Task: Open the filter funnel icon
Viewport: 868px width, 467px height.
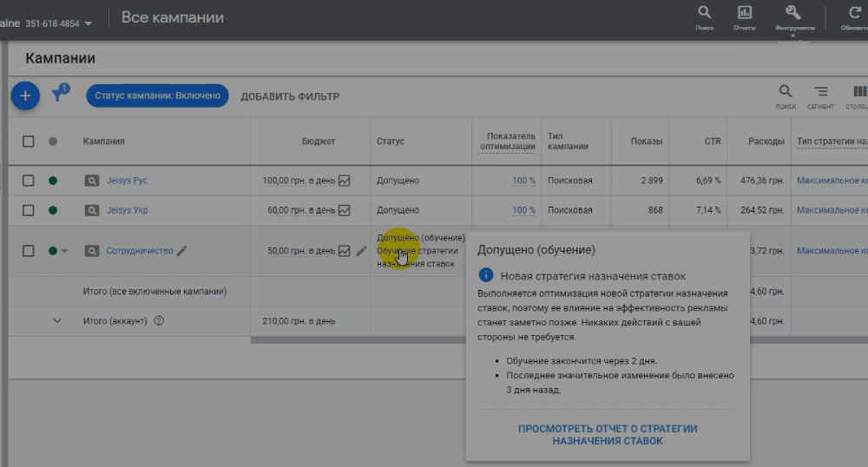Action: click(x=59, y=94)
